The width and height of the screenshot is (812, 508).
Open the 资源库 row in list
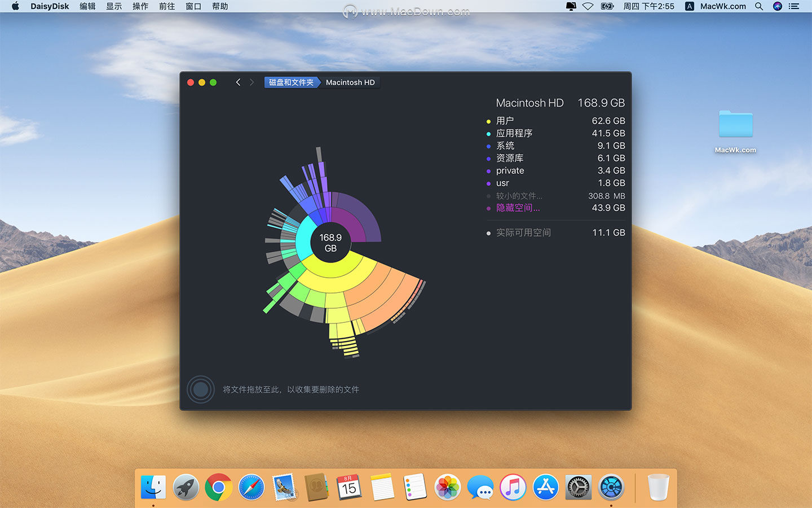coord(555,158)
